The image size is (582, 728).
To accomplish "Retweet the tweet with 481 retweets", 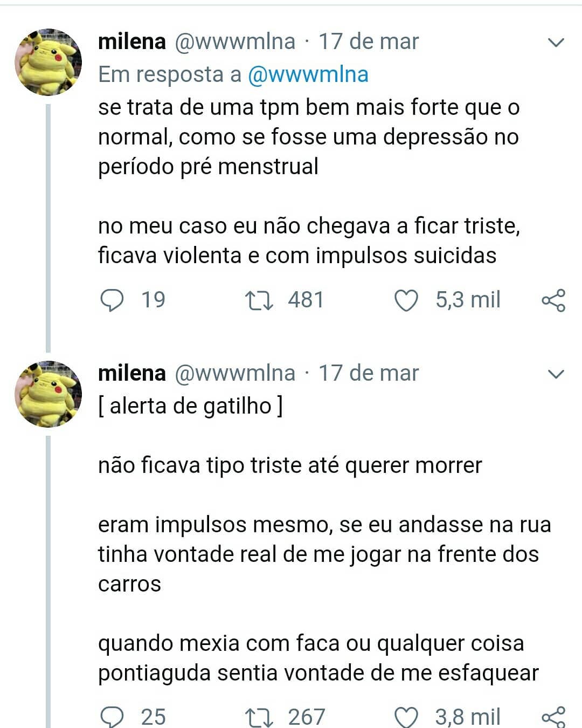I will coord(259,300).
